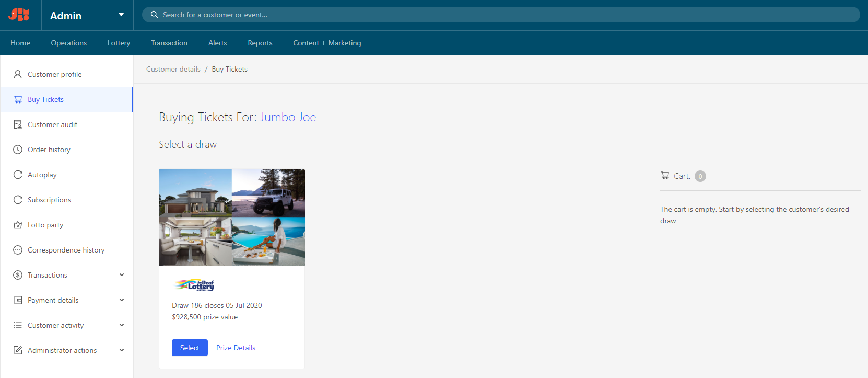Image resolution: width=868 pixels, height=378 pixels.
Task: Open the Home menu
Action: pyautogui.click(x=20, y=43)
